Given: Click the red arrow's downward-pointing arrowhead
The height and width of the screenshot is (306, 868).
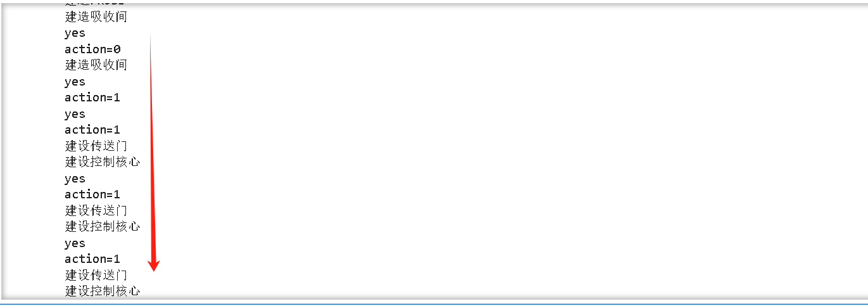Looking at the screenshot, I should click(153, 265).
